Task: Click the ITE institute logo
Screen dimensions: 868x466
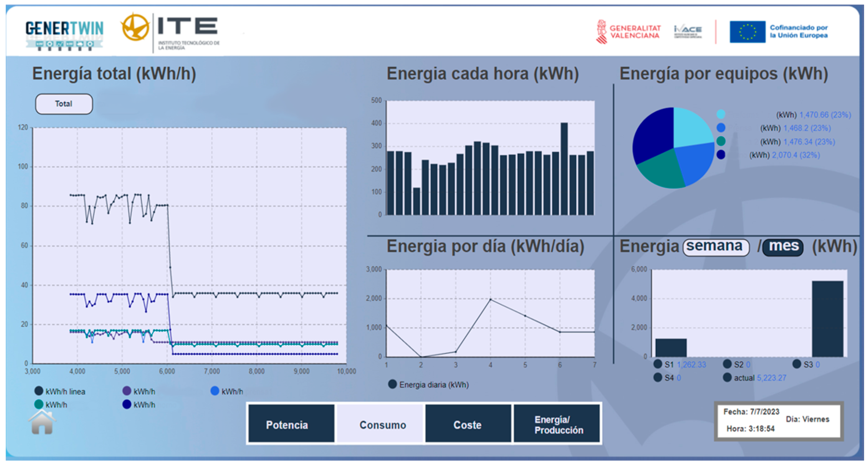Action: [x=170, y=32]
